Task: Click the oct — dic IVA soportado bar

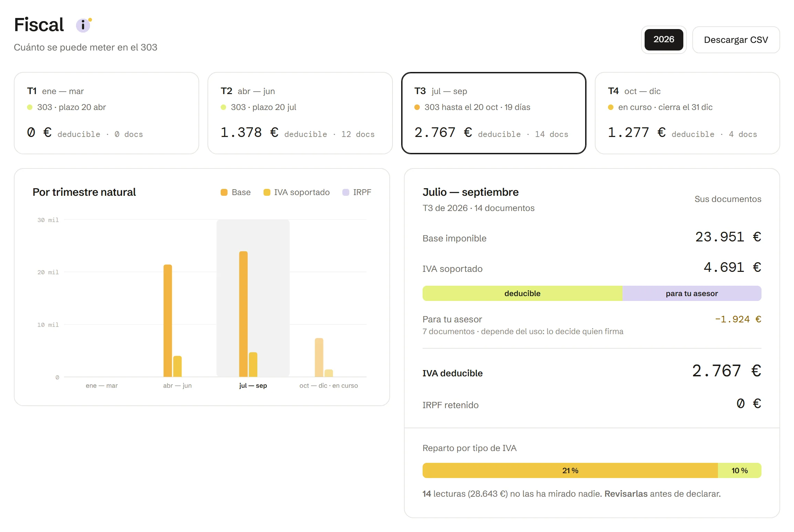Action: [329, 373]
